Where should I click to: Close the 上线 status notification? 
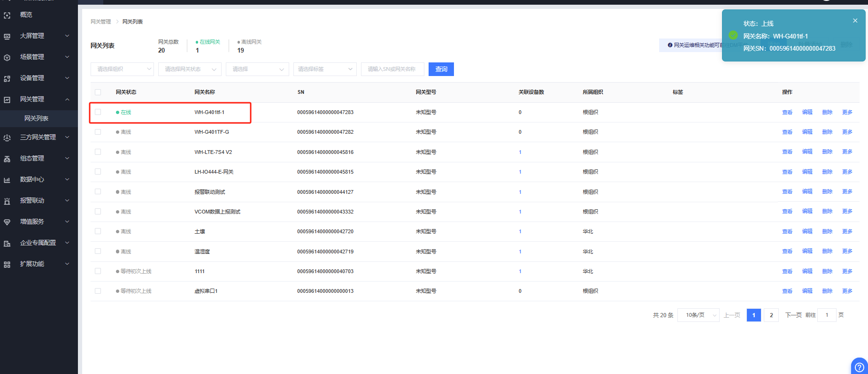pyautogui.click(x=855, y=21)
